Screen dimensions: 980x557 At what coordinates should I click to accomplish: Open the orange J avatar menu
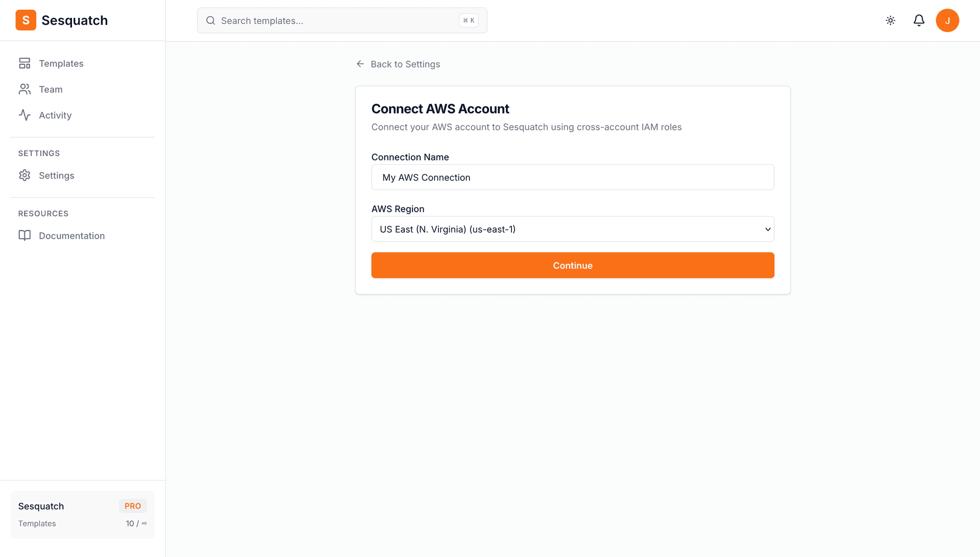(948, 20)
